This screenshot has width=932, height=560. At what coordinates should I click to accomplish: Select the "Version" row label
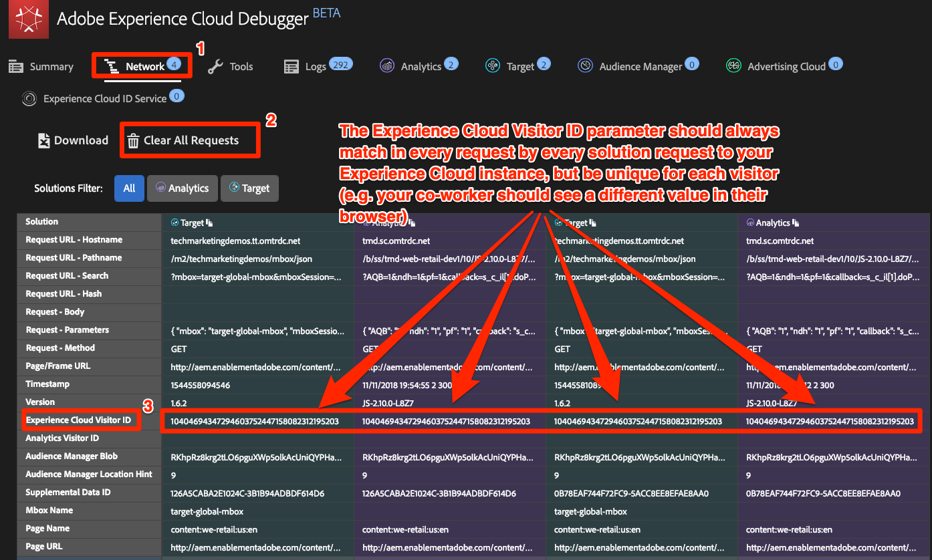click(40, 402)
